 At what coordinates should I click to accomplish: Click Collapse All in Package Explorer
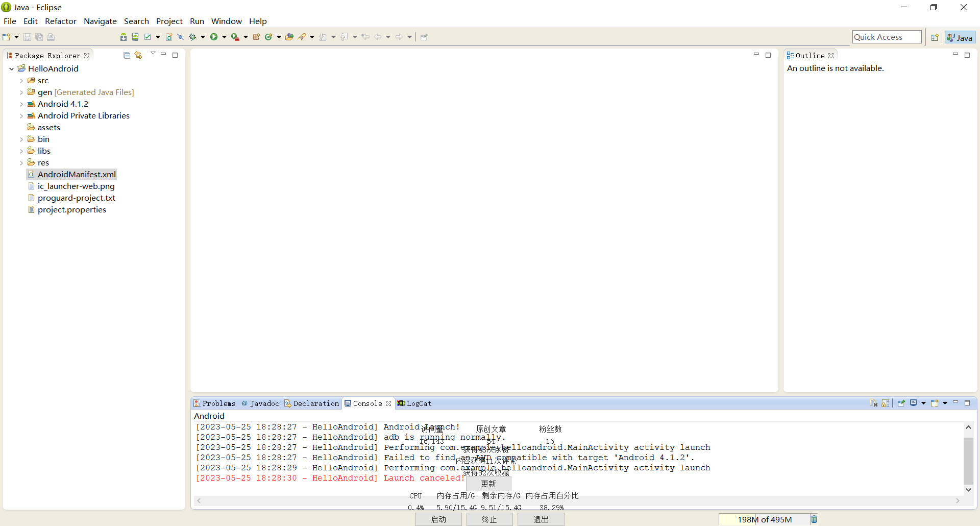coord(127,55)
